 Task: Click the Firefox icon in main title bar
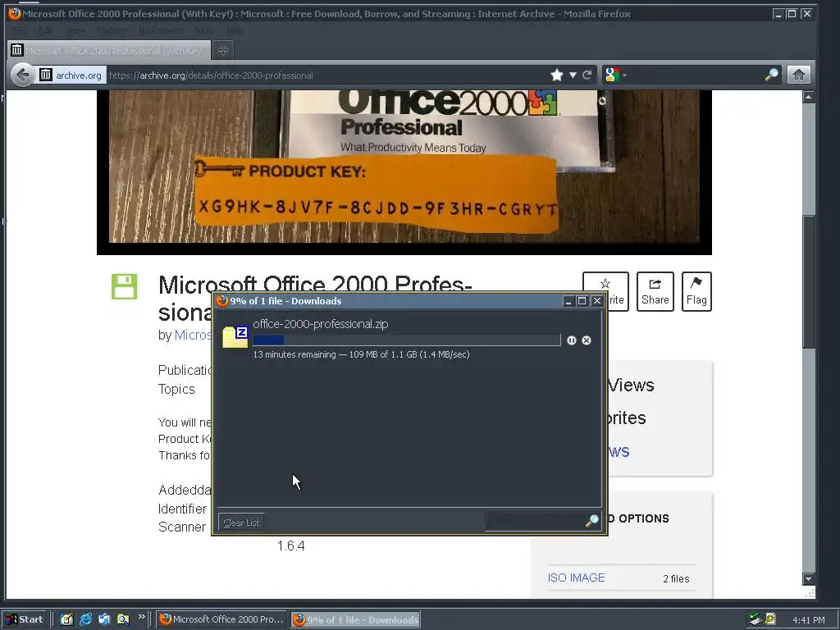point(15,13)
